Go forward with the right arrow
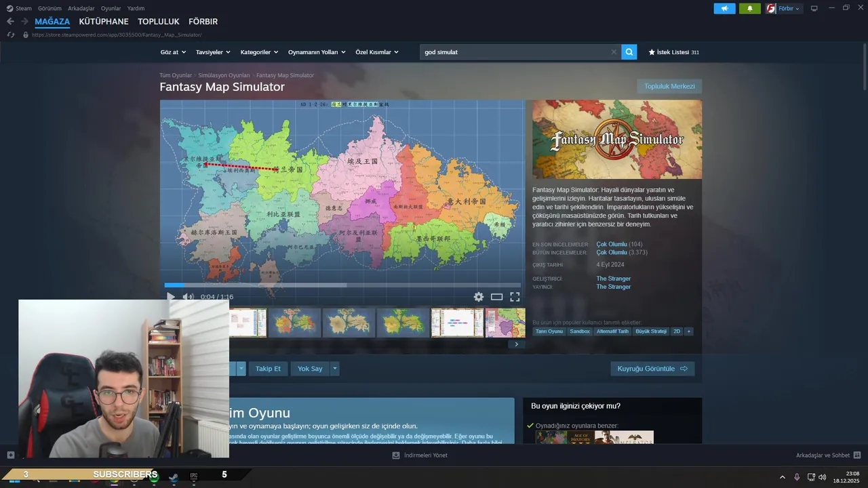868x488 pixels. coord(24,22)
